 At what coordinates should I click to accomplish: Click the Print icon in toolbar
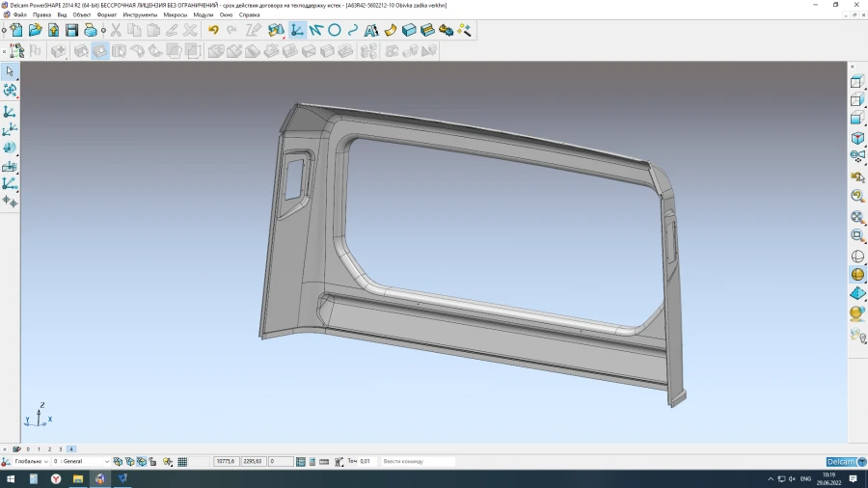pos(90,31)
